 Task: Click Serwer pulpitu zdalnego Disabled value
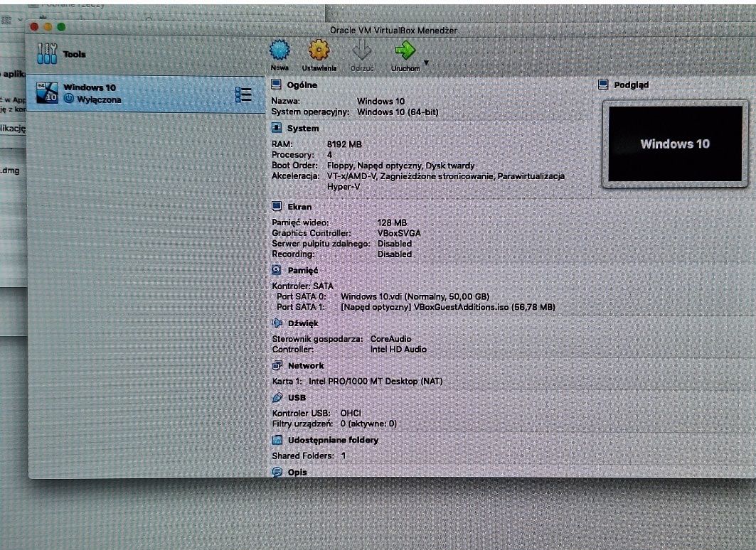coord(395,244)
